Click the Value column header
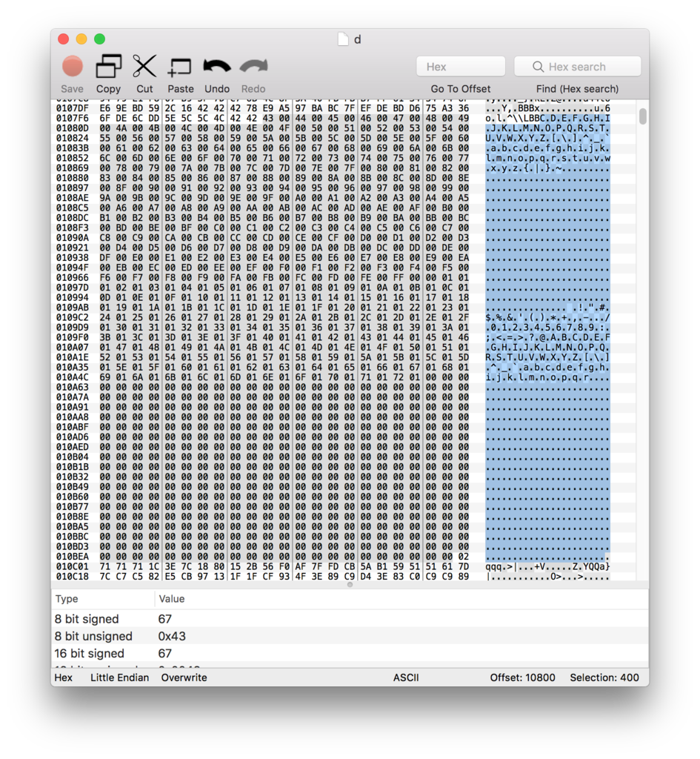700x759 pixels. click(x=172, y=599)
